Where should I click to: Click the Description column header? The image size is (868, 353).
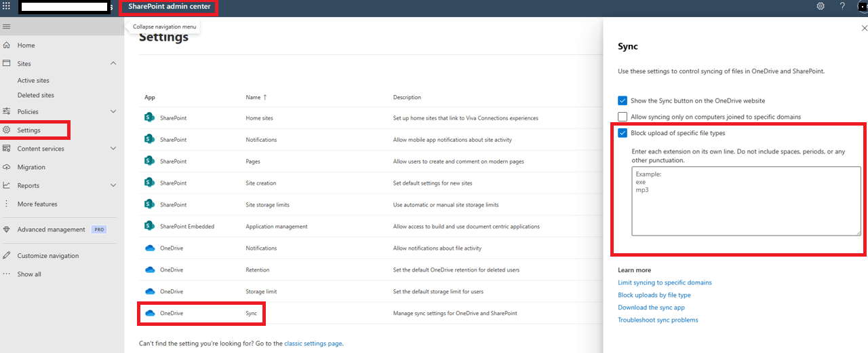pos(407,97)
